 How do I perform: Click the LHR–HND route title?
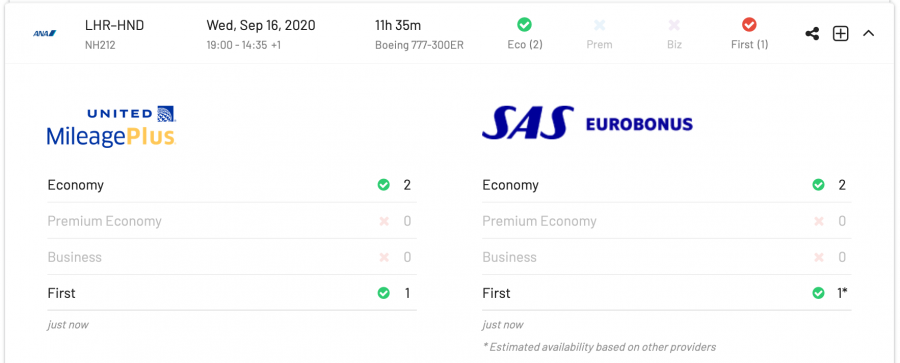(114, 25)
